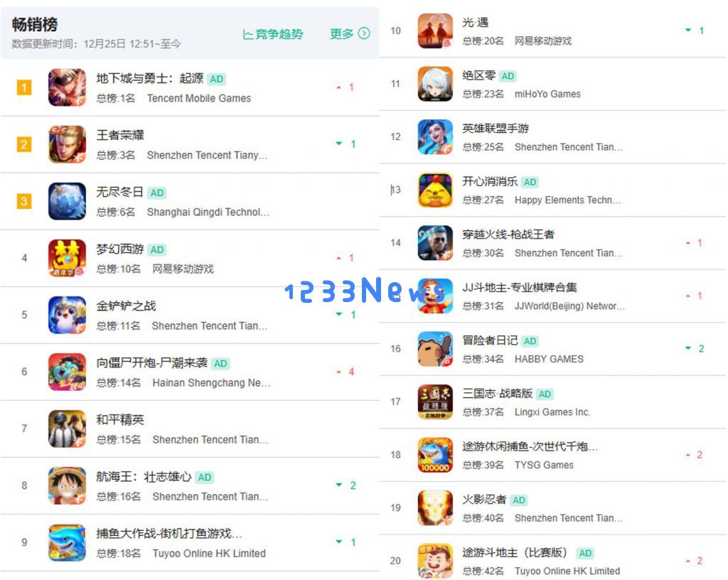Select the 无尽冬日 globe icon
This screenshot has width=728, height=580.
click(67, 201)
